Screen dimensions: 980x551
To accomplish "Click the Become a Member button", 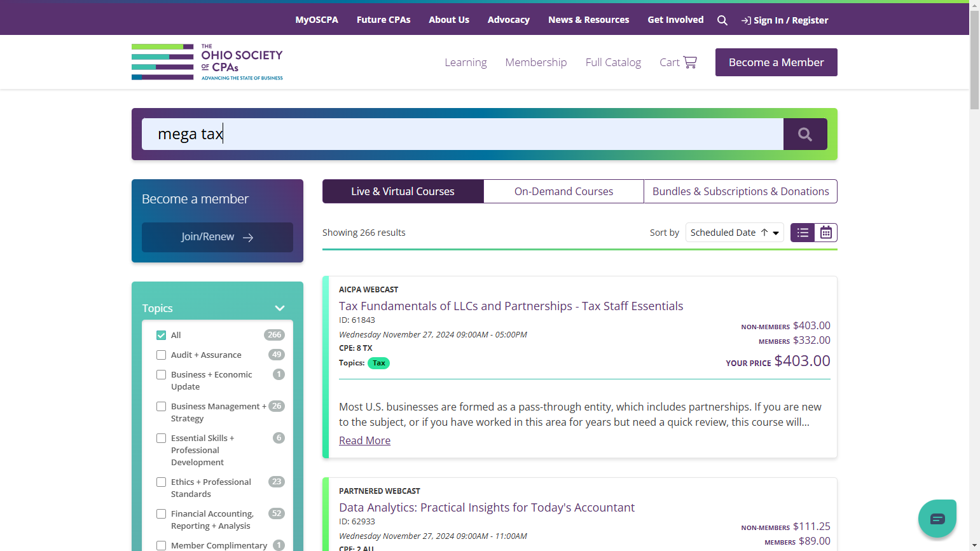I will click(x=776, y=62).
